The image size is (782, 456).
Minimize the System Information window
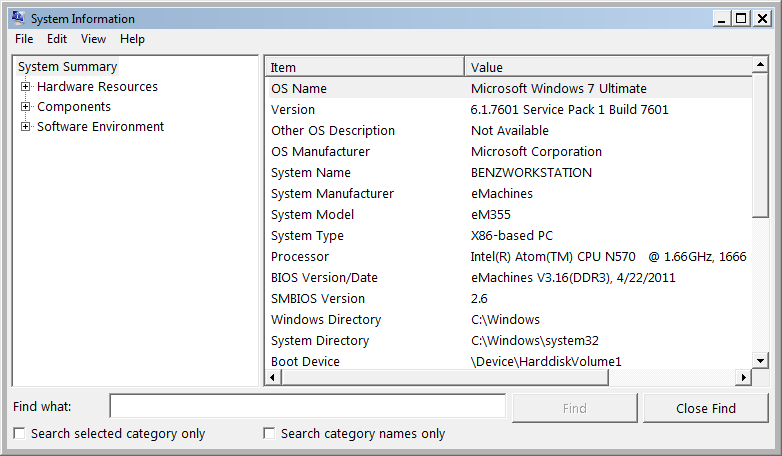coord(722,18)
